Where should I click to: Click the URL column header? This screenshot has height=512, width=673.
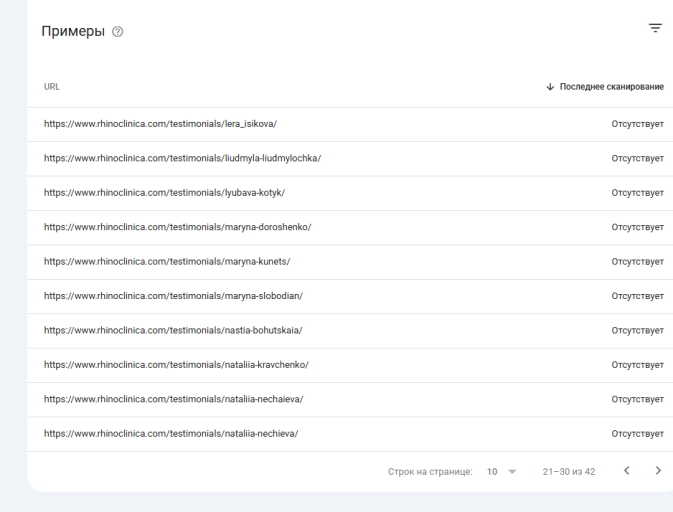[52, 87]
